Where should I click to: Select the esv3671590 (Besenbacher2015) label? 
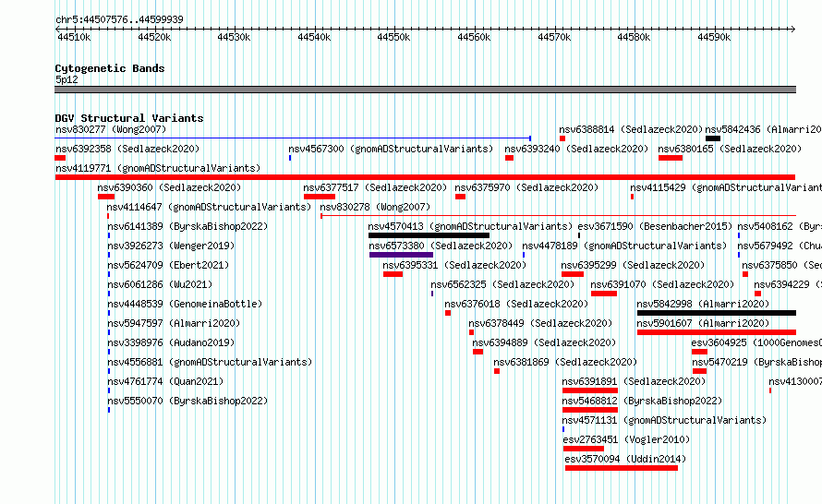[x=655, y=226]
